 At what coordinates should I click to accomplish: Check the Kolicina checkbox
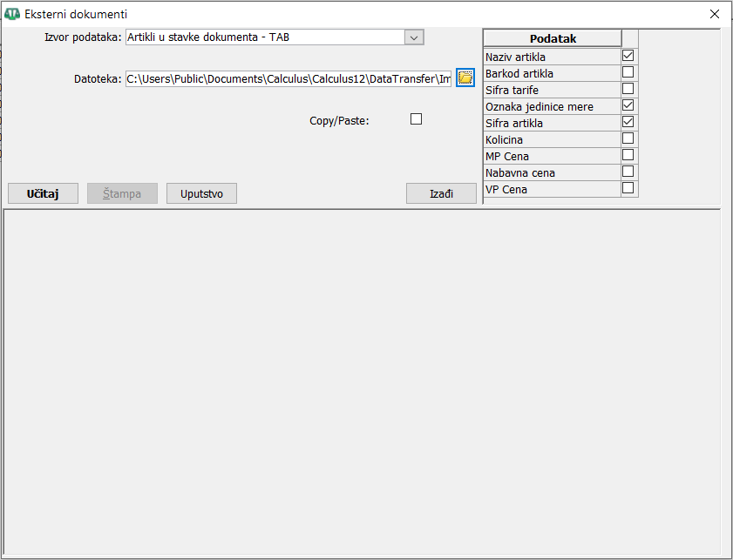click(x=628, y=138)
